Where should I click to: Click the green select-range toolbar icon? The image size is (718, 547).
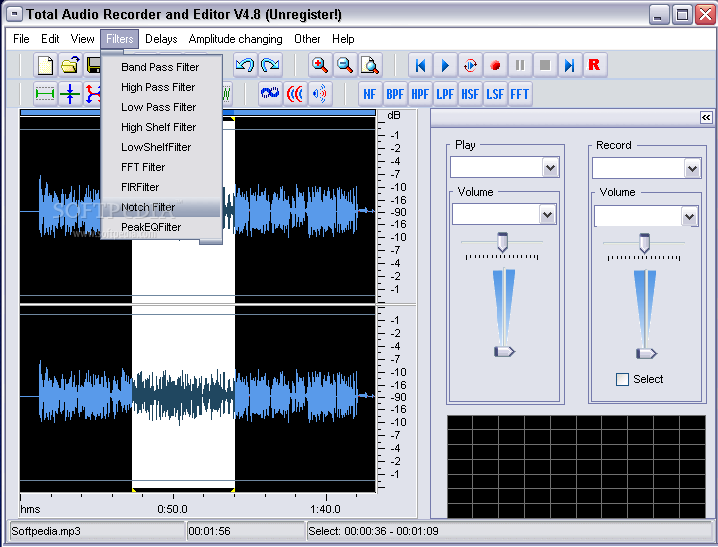(x=45, y=94)
